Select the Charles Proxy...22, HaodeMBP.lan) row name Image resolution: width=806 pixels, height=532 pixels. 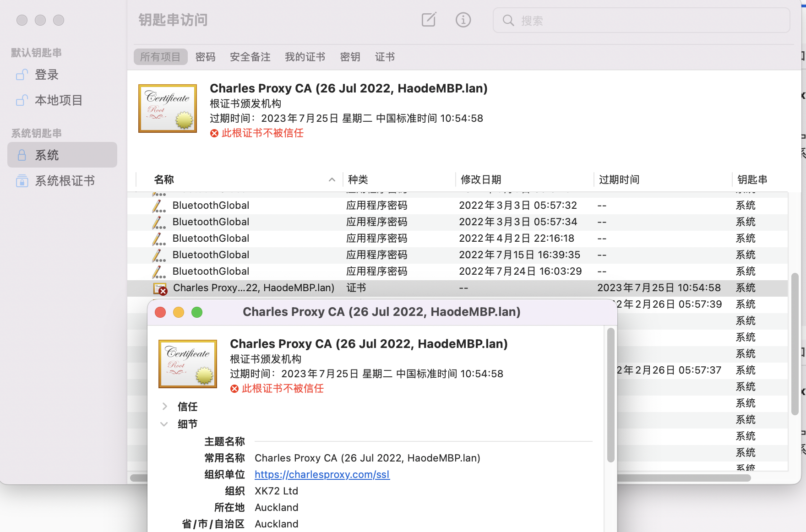254,288
